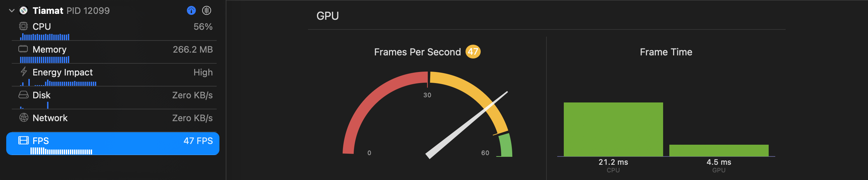The width and height of the screenshot is (868, 180).
Task: Click the CPU chip icon
Action: pos(23,26)
